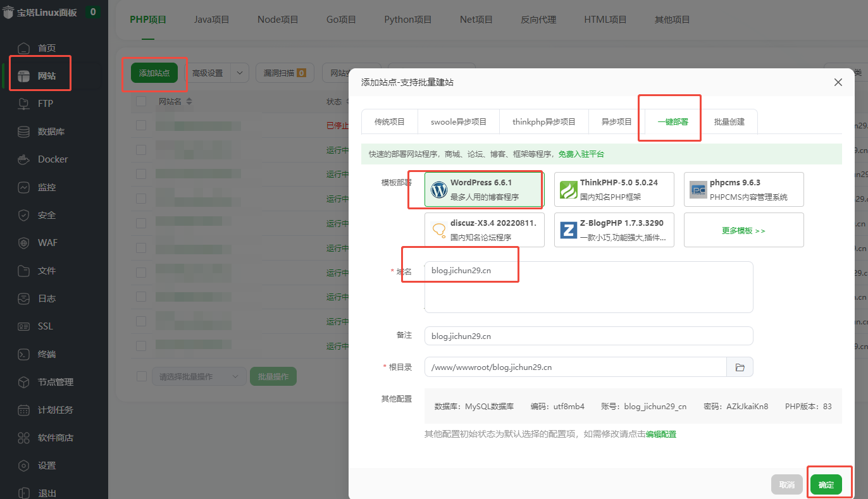
Task: Click the ThinkPHP green logo icon
Action: point(568,190)
